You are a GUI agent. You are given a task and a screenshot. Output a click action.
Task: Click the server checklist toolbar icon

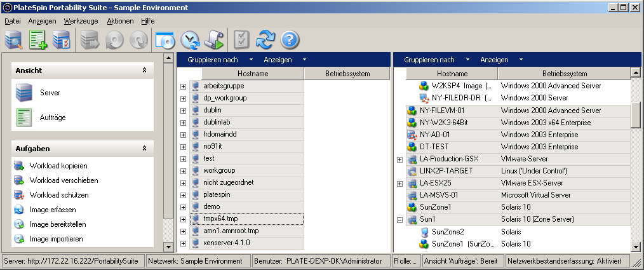62,40
